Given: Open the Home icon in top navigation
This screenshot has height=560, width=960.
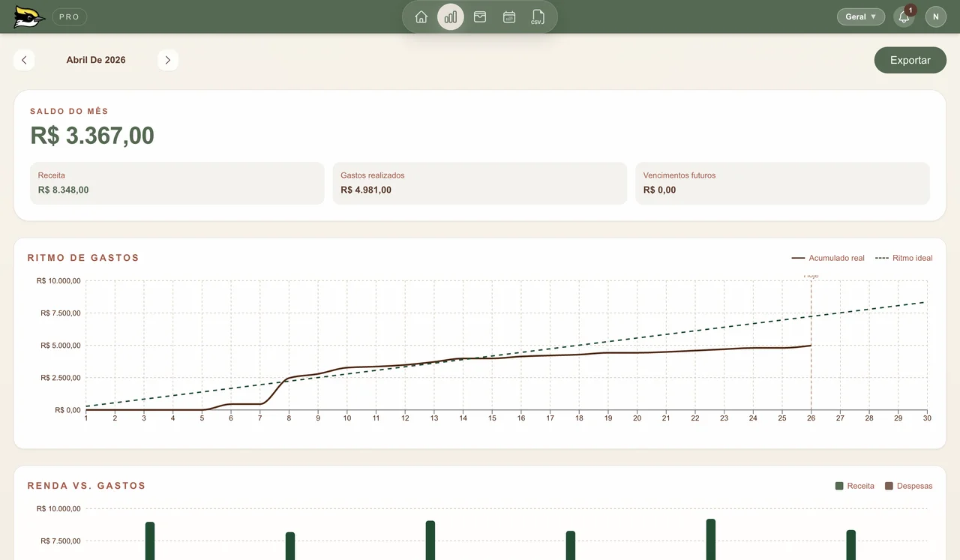Looking at the screenshot, I should [421, 16].
